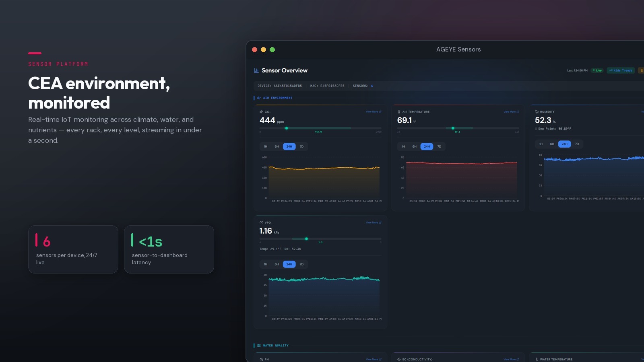Click the Sensor Overview bar-chart icon
The height and width of the screenshot is (362, 644).
pos(256,70)
